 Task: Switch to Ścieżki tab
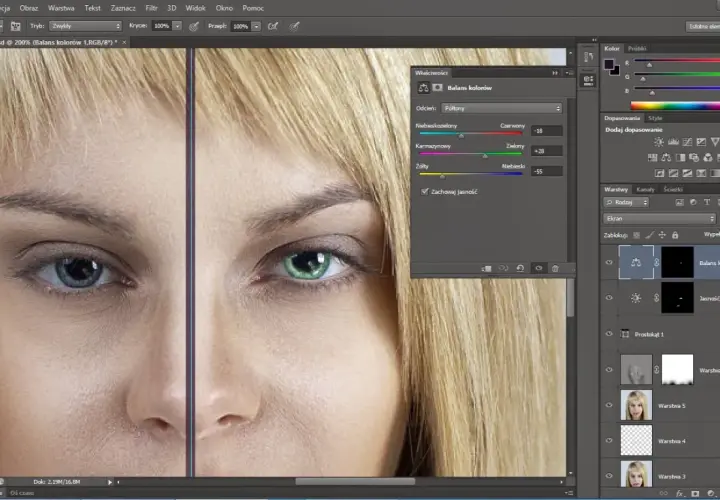673,189
